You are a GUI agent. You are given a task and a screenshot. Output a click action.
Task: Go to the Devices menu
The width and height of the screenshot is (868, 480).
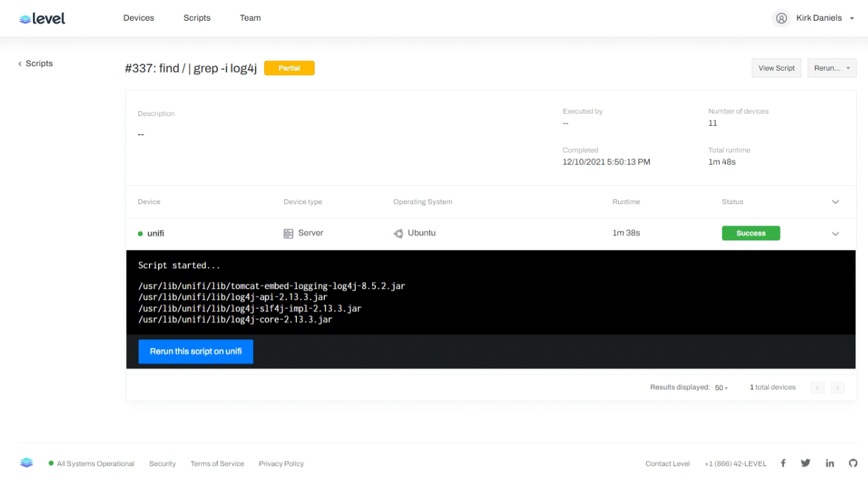pos(139,18)
